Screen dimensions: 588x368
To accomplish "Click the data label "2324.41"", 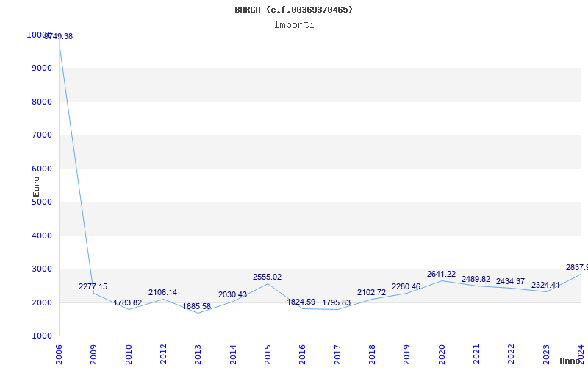I will tap(545, 285).
